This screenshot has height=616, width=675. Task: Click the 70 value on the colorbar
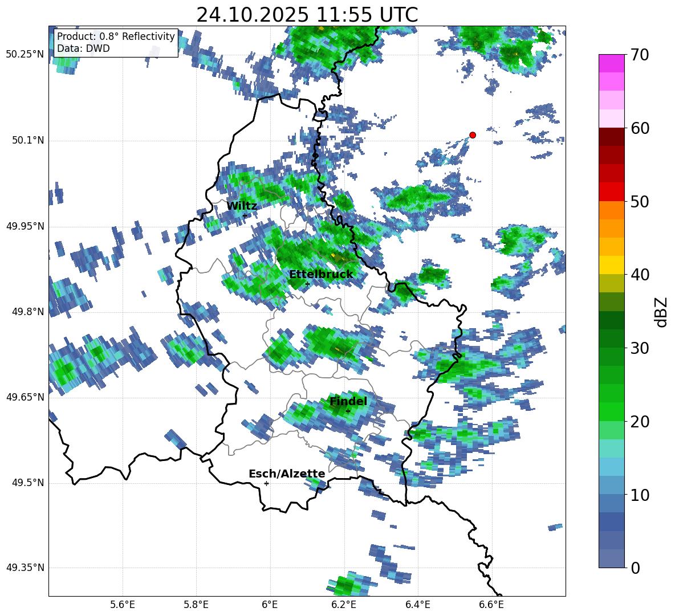tap(639, 55)
